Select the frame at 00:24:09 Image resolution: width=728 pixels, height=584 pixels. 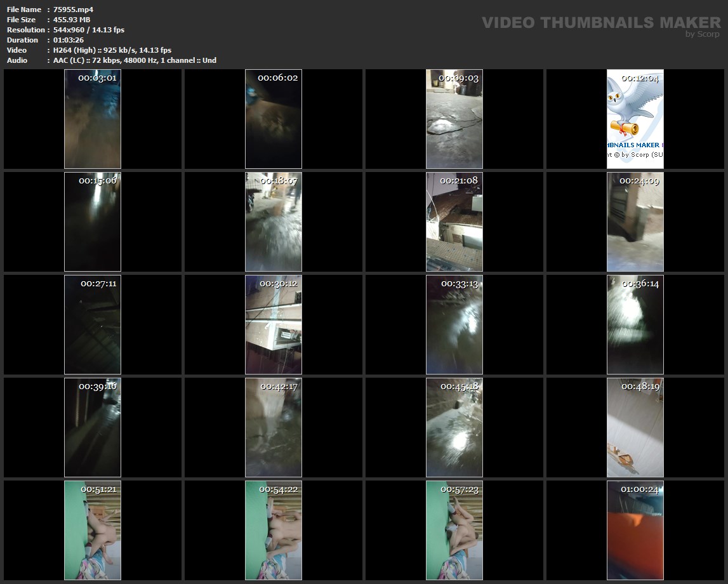(x=635, y=222)
